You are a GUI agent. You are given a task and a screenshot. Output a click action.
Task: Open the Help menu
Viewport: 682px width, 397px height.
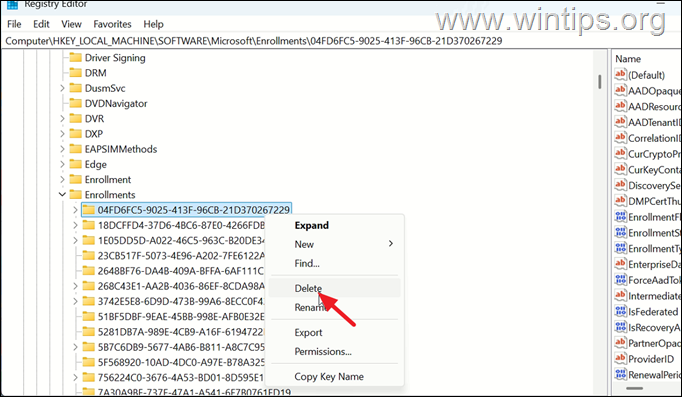point(154,24)
